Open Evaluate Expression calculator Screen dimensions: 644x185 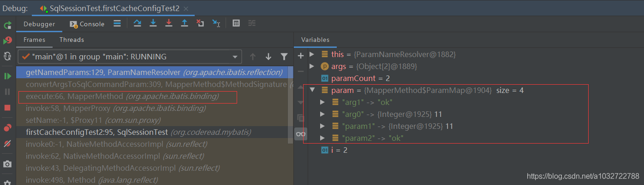236,23
